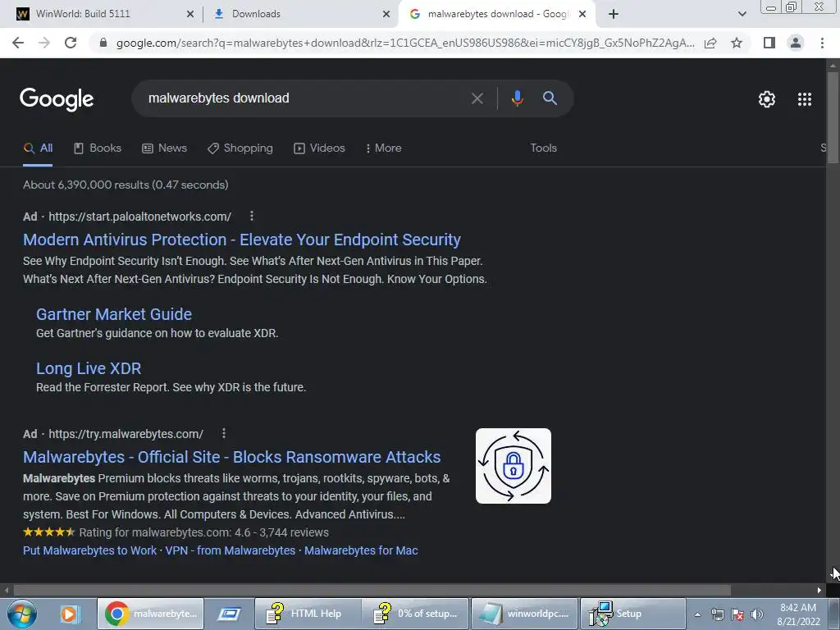Filter results by Videos
Image resolution: width=840 pixels, height=630 pixels.
coord(319,148)
